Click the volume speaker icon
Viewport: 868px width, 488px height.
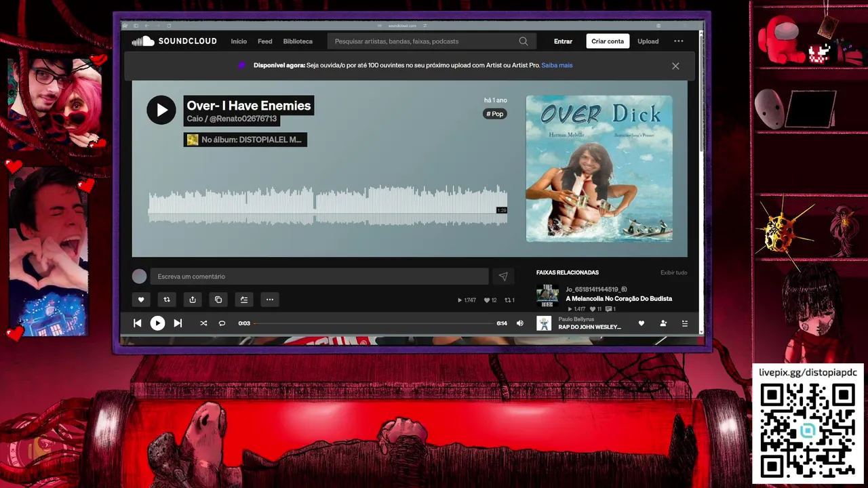[520, 323]
